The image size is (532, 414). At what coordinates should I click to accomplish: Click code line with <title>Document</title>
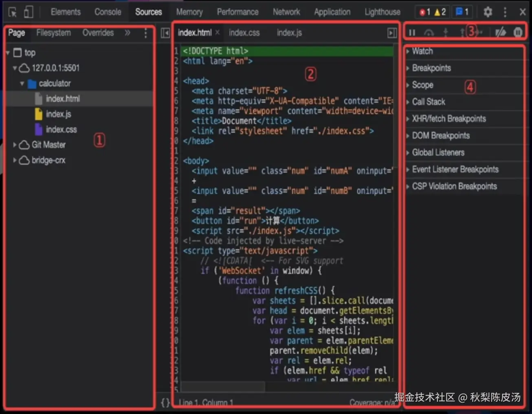[242, 121]
